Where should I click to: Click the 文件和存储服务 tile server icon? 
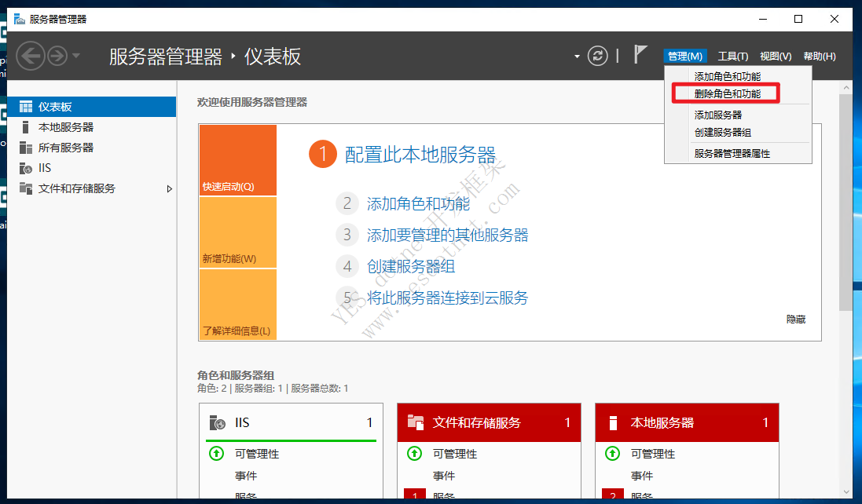416,422
